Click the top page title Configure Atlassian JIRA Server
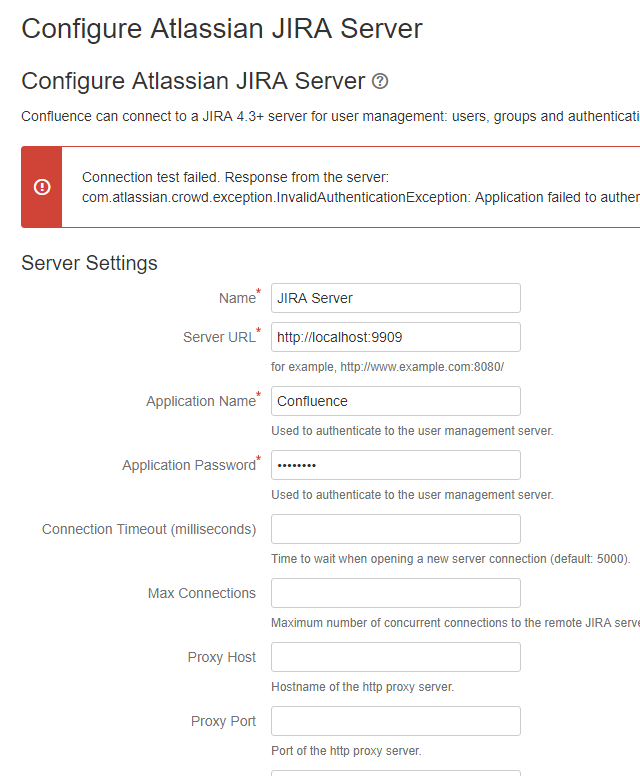Image resolution: width=640 pixels, height=776 pixels. tap(222, 29)
